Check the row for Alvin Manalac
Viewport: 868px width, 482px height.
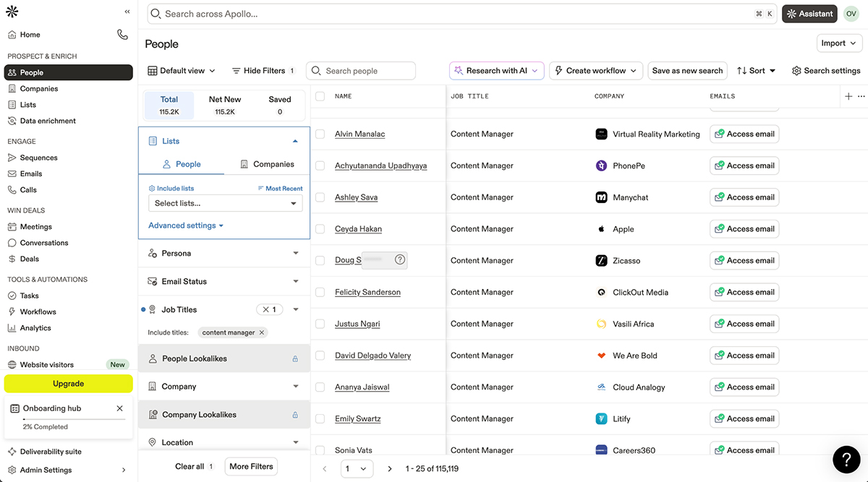(x=319, y=134)
